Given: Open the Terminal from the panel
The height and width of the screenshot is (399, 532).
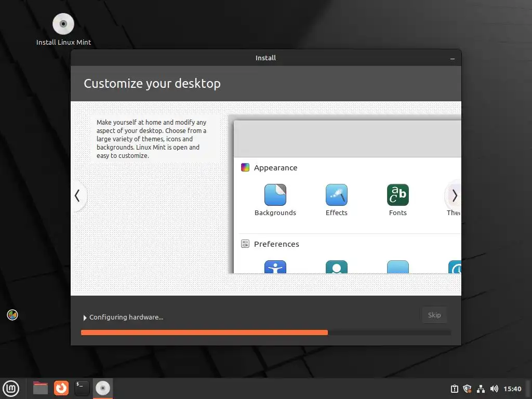Looking at the screenshot, I should tap(82, 388).
